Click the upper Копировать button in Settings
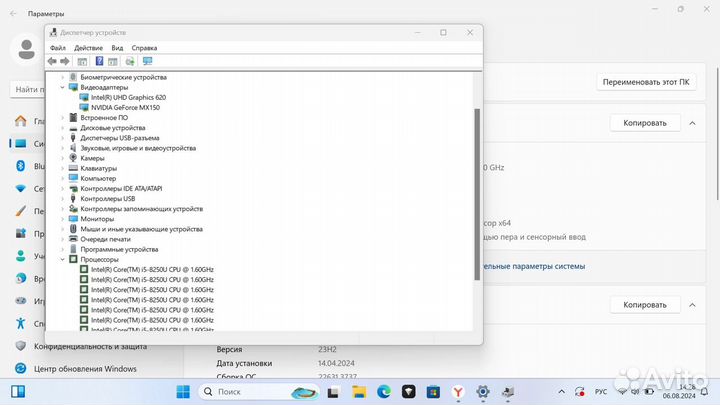This screenshot has height=405, width=720. point(645,123)
